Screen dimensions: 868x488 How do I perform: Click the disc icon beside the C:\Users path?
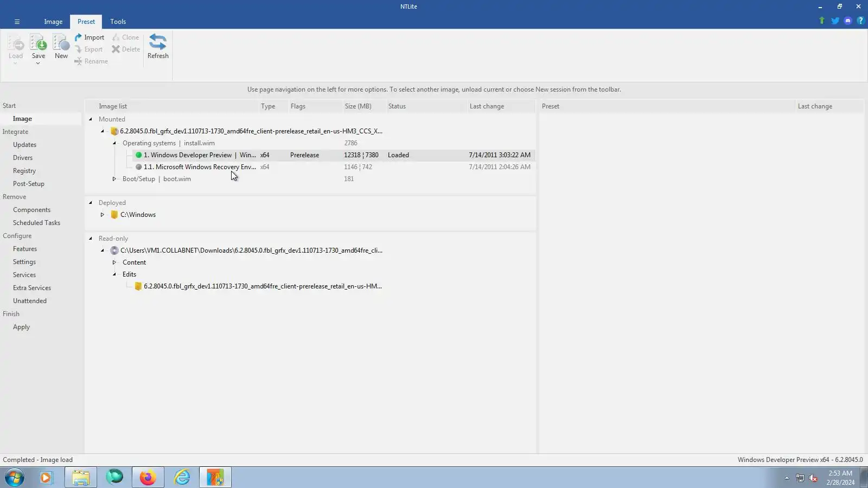point(114,251)
